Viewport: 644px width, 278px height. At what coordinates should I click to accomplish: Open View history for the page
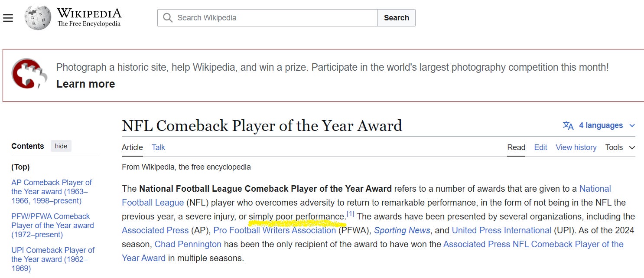point(576,147)
